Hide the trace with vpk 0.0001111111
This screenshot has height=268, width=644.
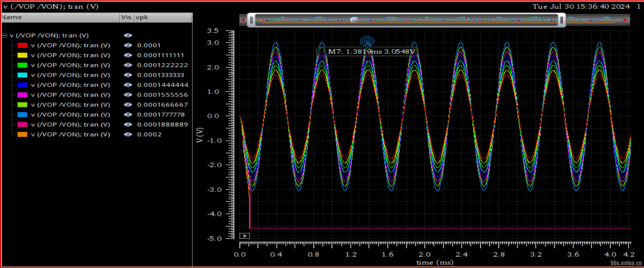pos(128,55)
